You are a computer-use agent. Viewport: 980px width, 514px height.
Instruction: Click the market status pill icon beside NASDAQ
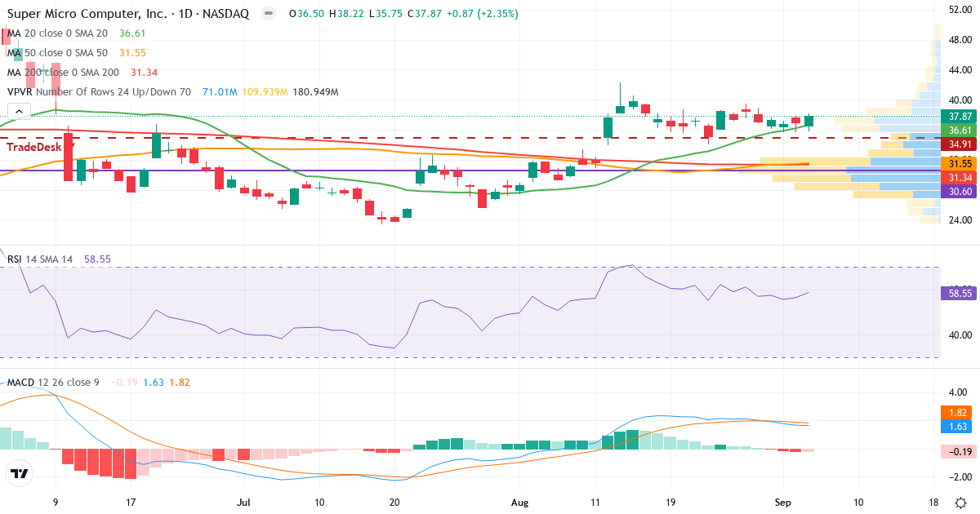pos(267,14)
